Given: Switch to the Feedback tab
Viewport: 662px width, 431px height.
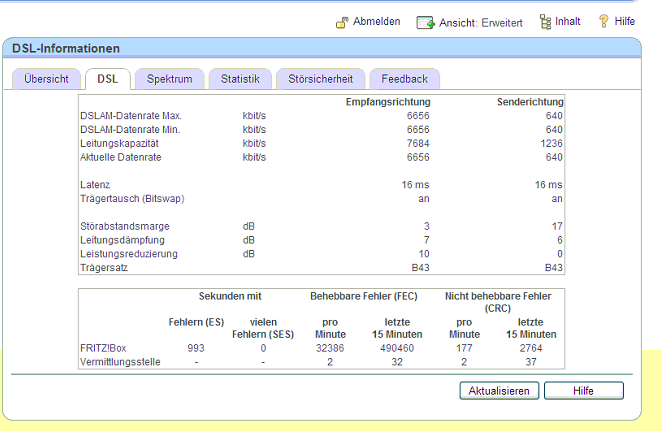Looking at the screenshot, I should tap(404, 79).
